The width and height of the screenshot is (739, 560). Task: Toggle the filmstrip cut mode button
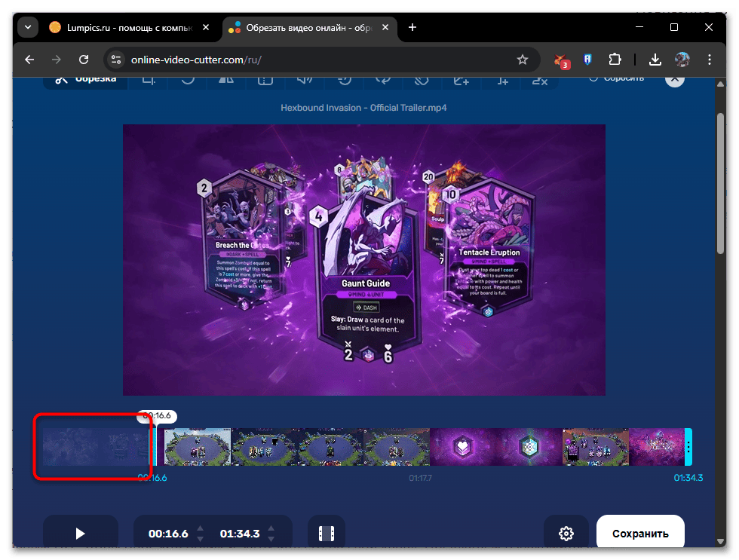point(327,533)
